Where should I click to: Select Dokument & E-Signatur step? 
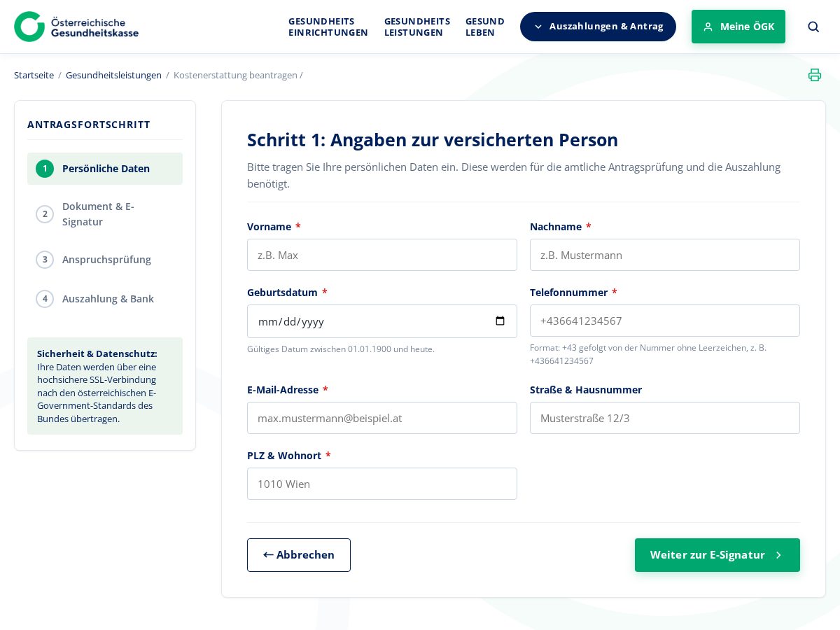tap(105, 214)
